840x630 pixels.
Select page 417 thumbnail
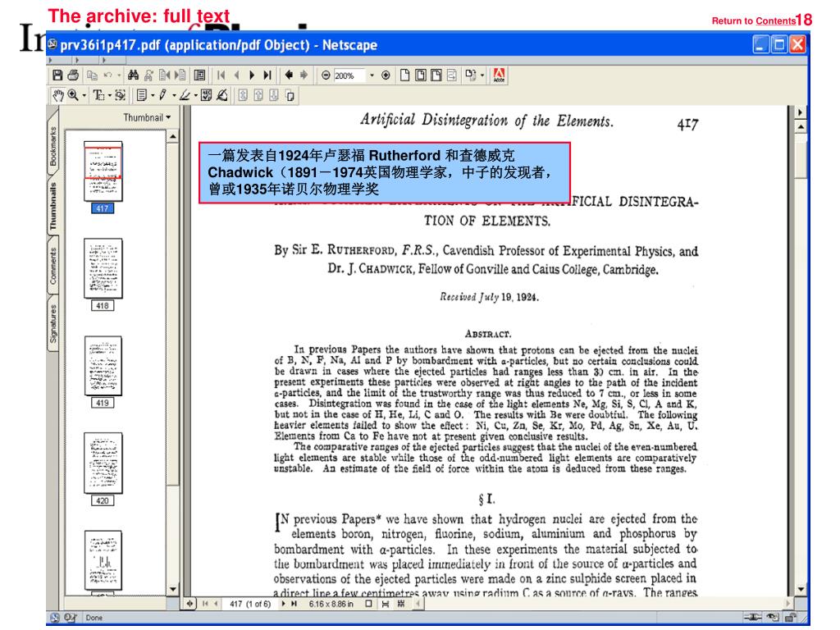(103, 171)
